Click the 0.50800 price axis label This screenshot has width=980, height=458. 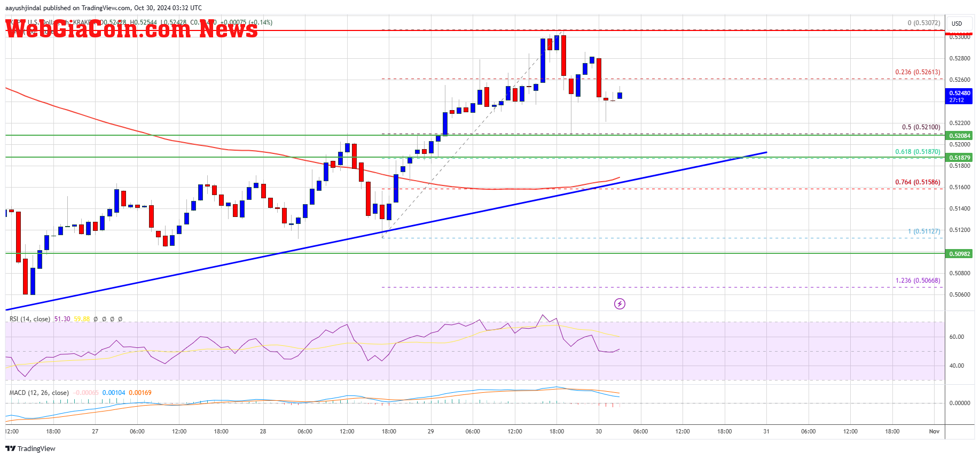tap(960, 273)
